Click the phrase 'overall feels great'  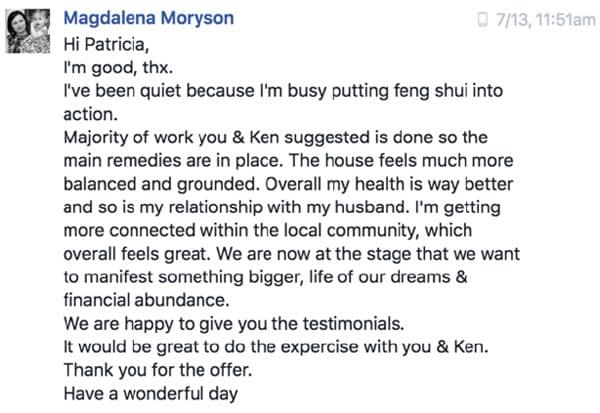pos(137,254)
